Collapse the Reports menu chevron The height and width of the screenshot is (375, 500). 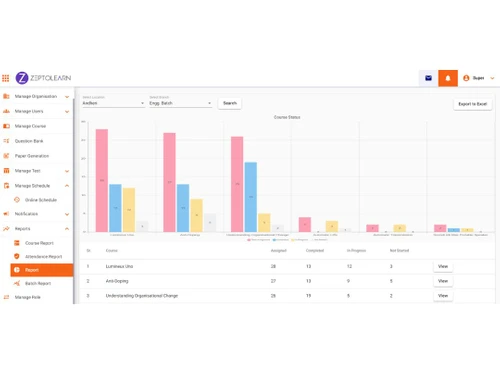point(67,229)
